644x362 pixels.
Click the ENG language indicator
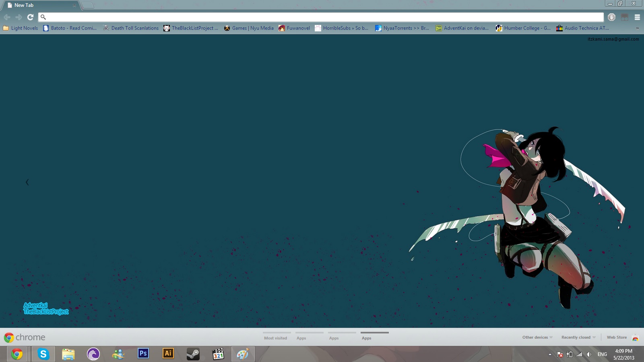(x=602, y=354)
